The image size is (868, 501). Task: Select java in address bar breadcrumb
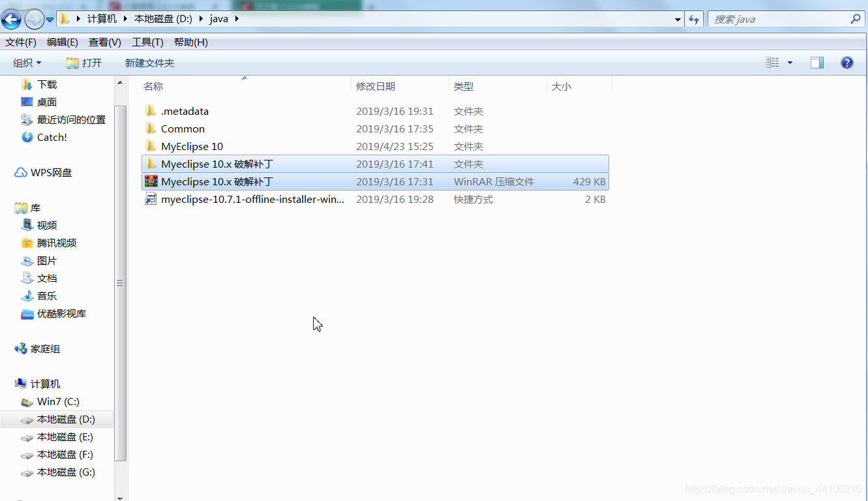(x=218, y=19)
